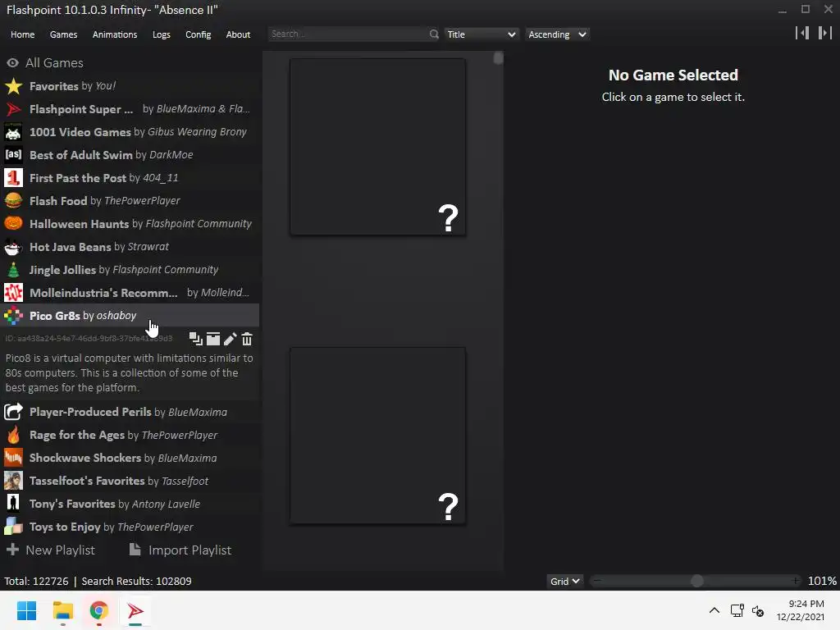Click Molleindustria's Recommendations playlist icon

(13, 293)
